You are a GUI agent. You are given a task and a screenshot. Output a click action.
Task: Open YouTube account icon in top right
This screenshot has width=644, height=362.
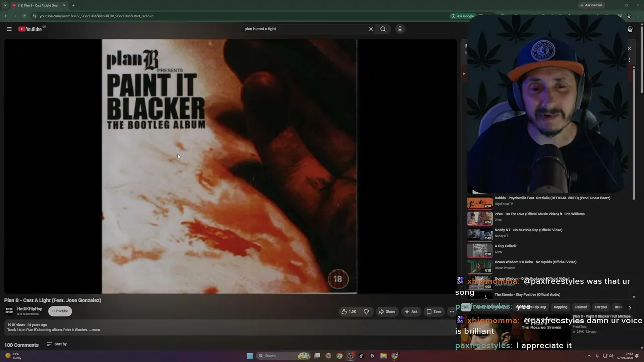click(x=630, y=29)
